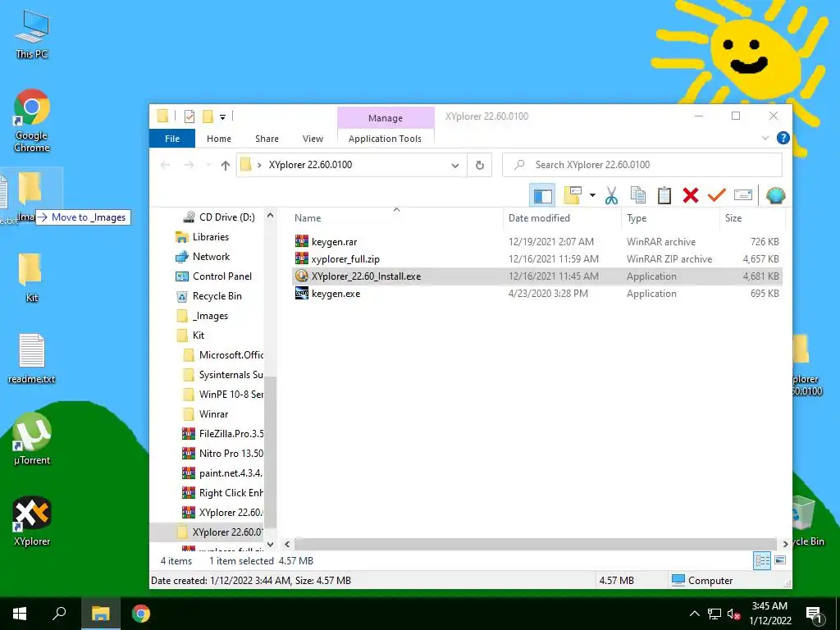Open the Windows Start menu
The height and width of the screenshot is (630, 840).
tap(20, 614)
